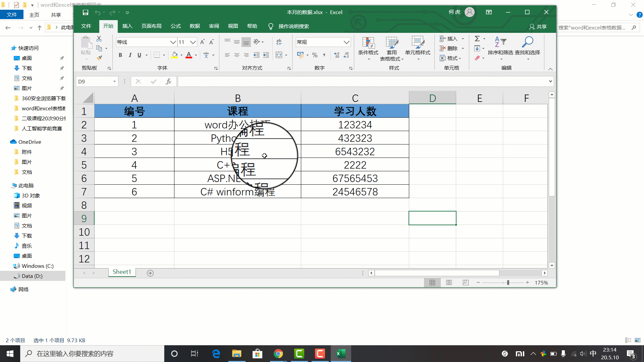Click the Insert Function fx icon

tap(168, 81)
